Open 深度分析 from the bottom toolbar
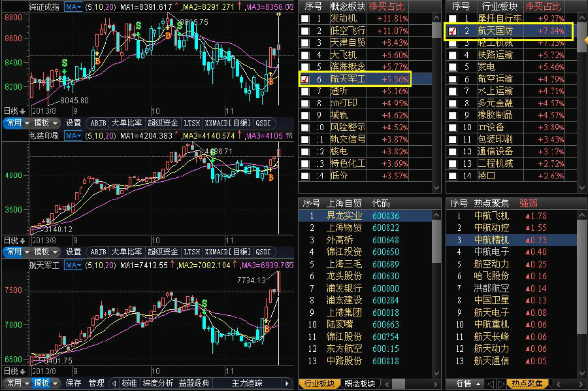Image resolution: width=588 pixels, height=391 pixels. tap(157, 384)
